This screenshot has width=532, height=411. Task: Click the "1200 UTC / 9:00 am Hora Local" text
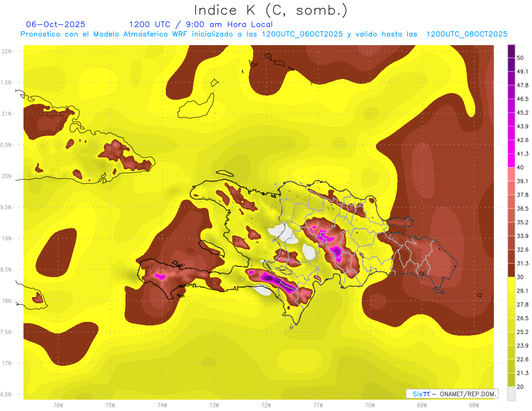[x=201, y=24]
